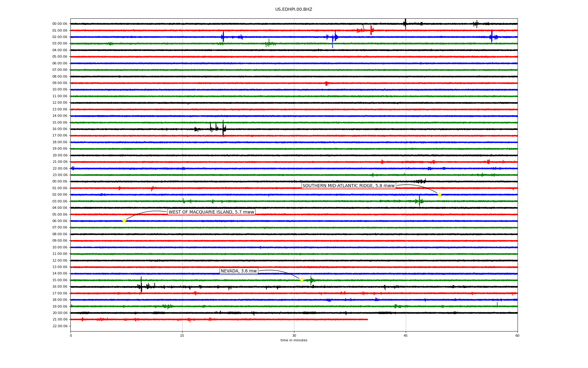Click the 22:00:06 label at the bottom
The width and height of the screenshot is (588, 368).
[60, 326]
